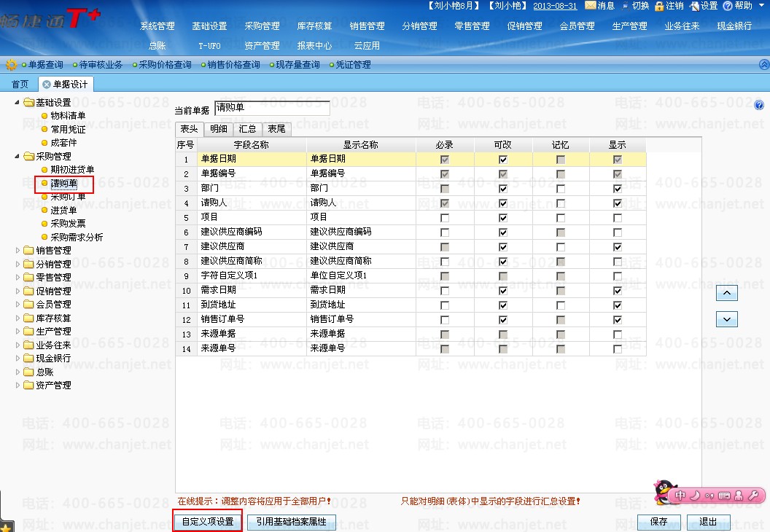
Task: Click the blue help circle at right of form
Action: point(759,105)
